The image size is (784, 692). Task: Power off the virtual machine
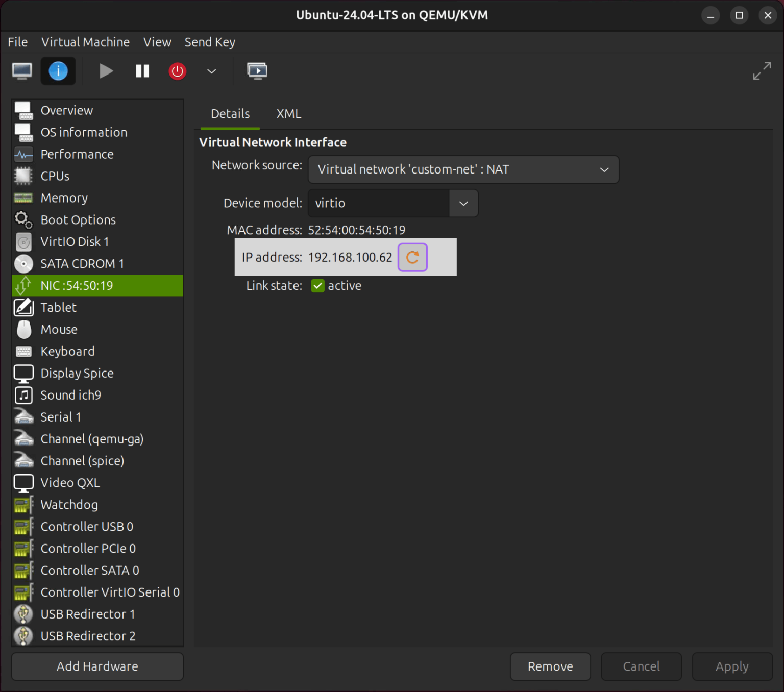pyautogui.click(x=177, y=71)
